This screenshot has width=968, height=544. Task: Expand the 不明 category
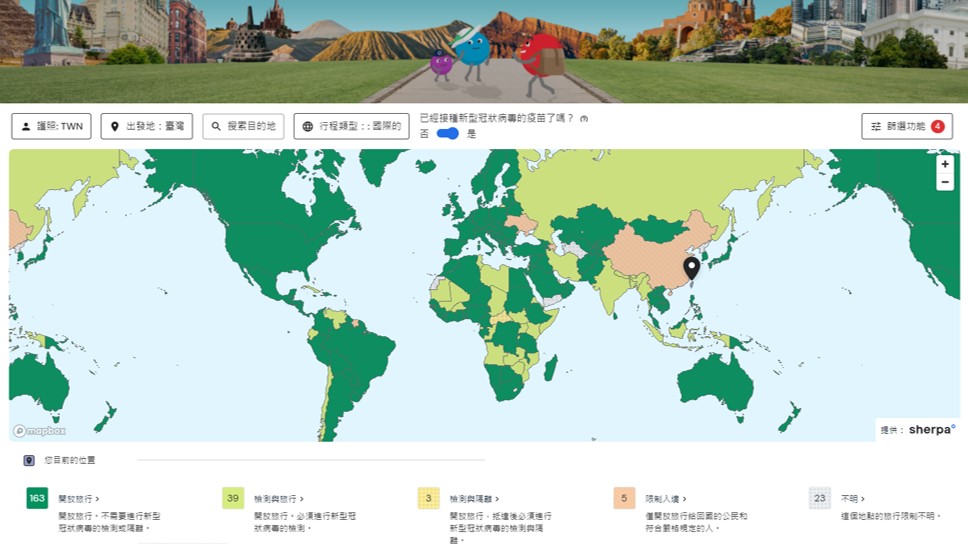click(x=853, y=498)
